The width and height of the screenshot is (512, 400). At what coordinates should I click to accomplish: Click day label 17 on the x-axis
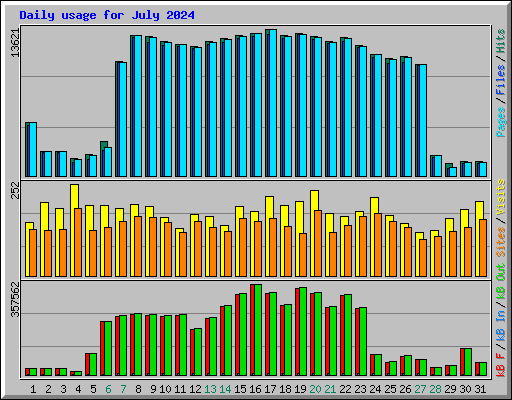click(x=270, y=389)
